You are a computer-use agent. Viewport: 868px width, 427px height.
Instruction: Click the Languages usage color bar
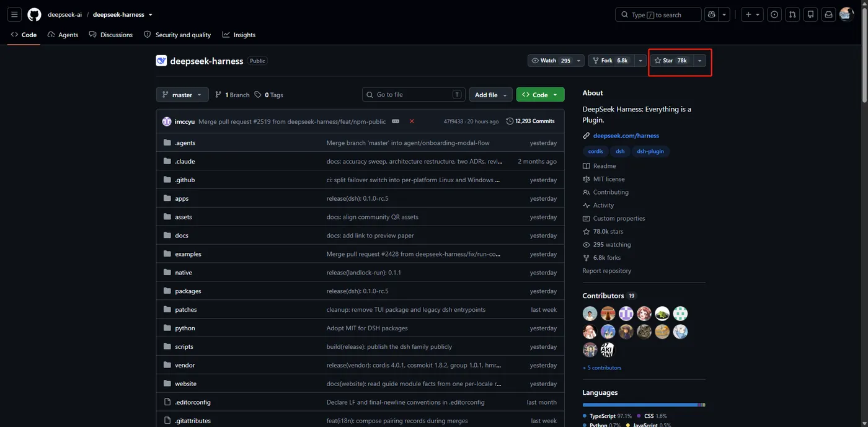pyautogui.click(x=644, y=405)
